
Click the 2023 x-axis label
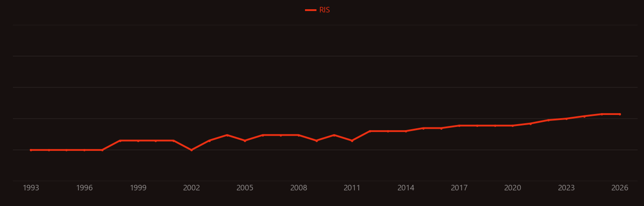566,188
